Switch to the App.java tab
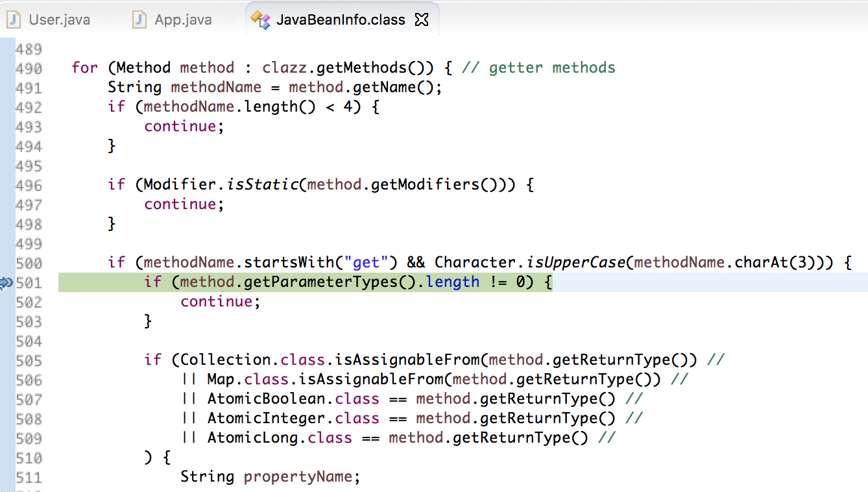Image resolution: width=868 pixels, height=492 pixels. [173, 20]
